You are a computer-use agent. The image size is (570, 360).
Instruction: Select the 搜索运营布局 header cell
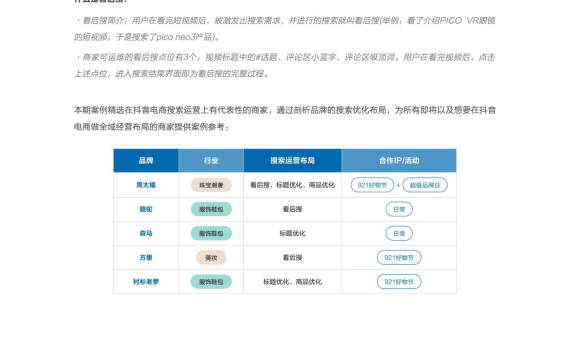pos(292,160)
